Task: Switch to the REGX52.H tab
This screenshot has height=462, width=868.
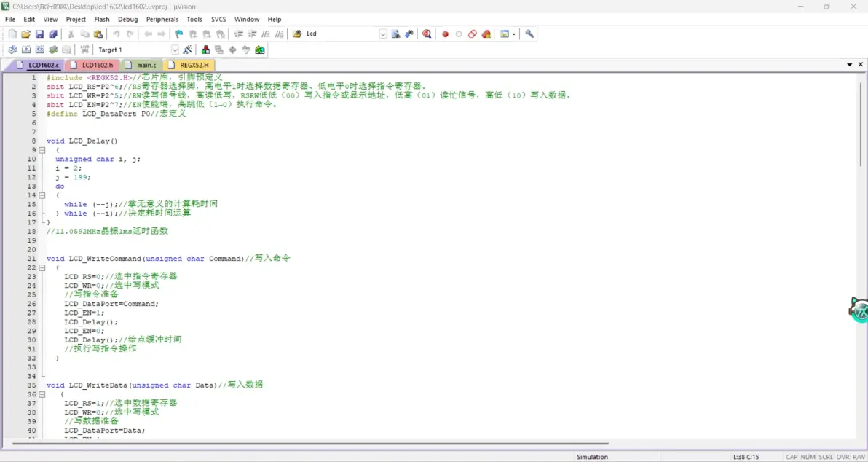Action: pyautogui.click(x=189, y=66)
